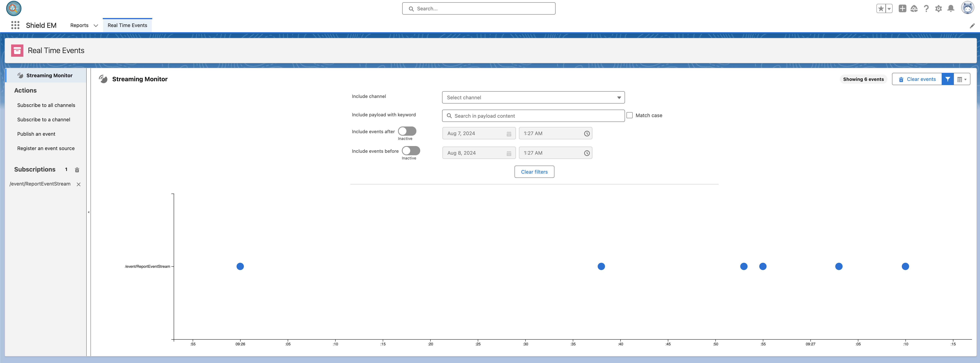Check the Match case checkbox
The height and width of the screenshot is (363, 980).
point(630,115)
